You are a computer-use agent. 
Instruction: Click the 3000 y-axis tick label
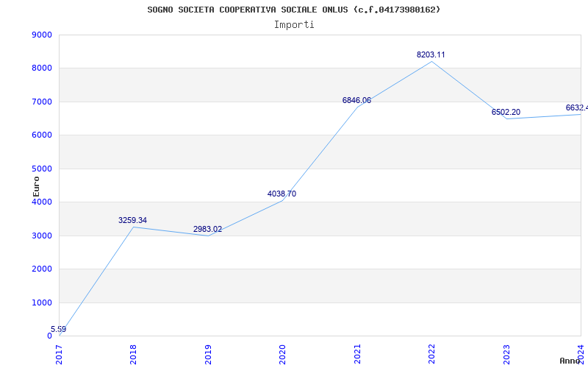pos(42,236)
